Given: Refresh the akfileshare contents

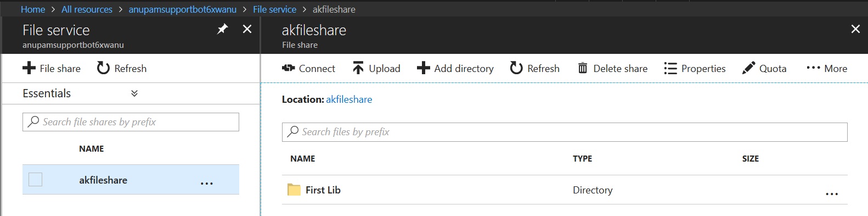Looking at the screenshot, I should (x=535, y=68).
